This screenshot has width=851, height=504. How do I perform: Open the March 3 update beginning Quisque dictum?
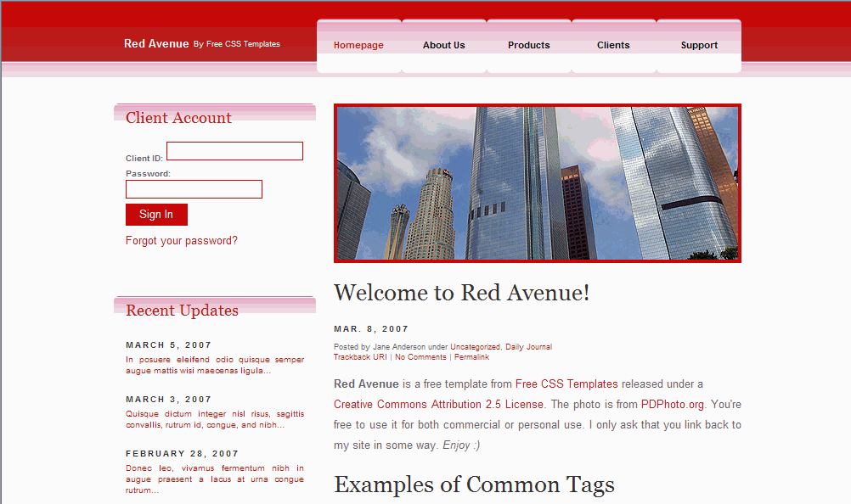[x=215, y=419]
